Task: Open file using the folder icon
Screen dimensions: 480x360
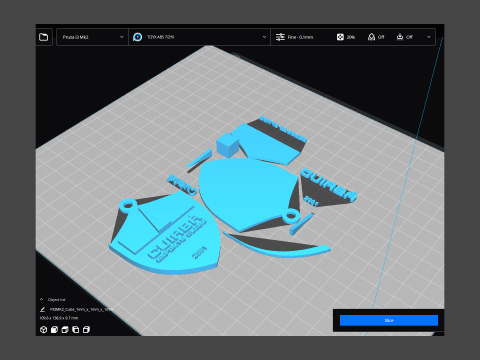Action: (x=44, y=37)
